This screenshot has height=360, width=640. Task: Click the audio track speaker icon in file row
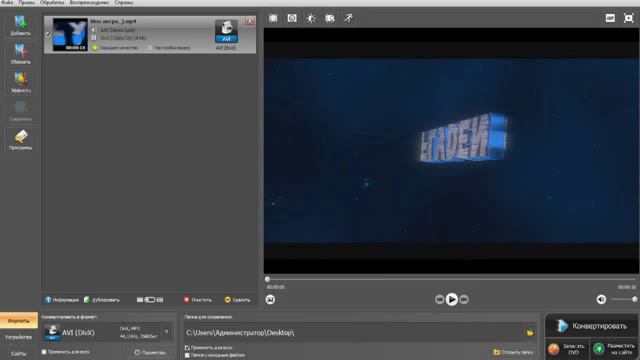(94, 30)
